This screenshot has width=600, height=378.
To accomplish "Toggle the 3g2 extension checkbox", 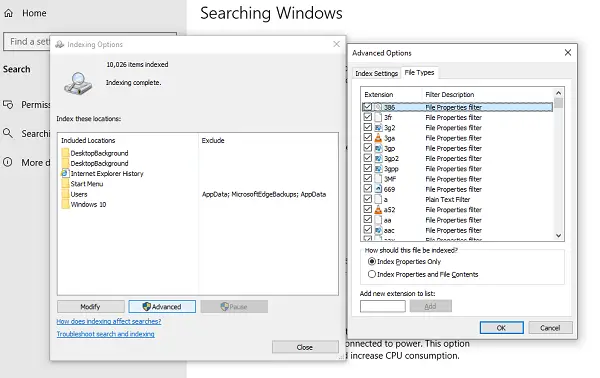I will coord(368,127).
